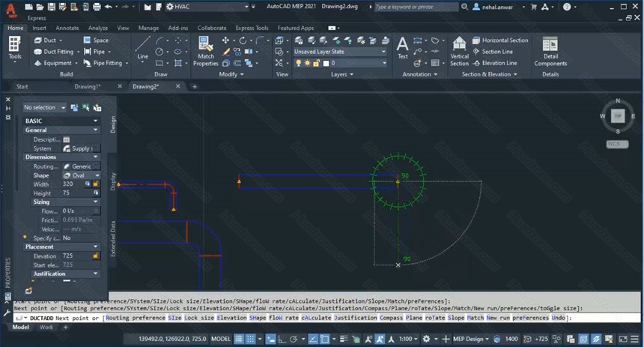Switch to the Work layout tab
Screen dimensions: 644x347
(x=46, y=328)
